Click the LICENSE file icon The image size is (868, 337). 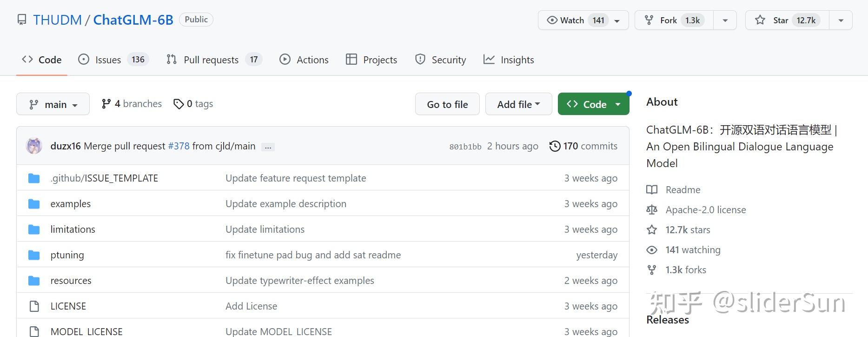pyautogui.click(x=34, y=306)
